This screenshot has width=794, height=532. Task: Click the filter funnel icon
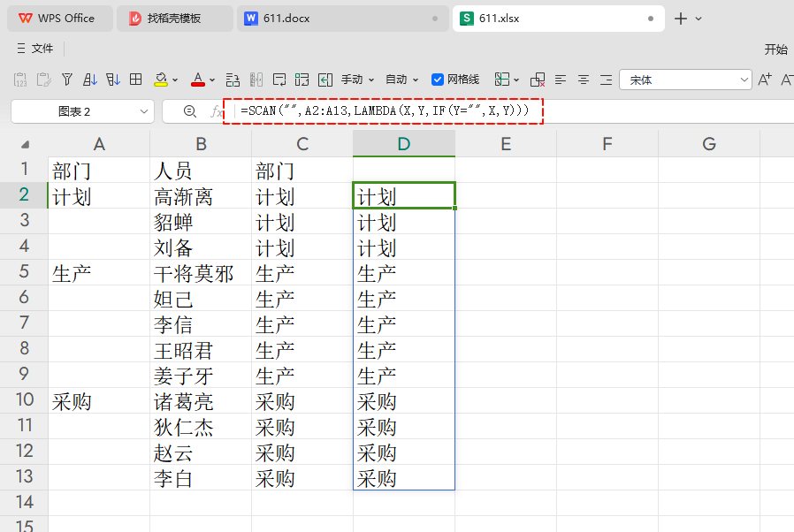point(67,80)
